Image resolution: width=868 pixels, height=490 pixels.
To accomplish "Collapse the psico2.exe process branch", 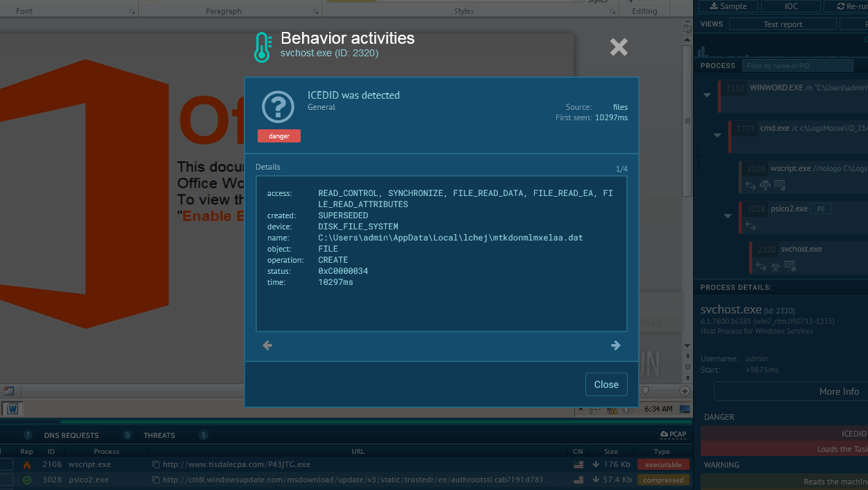I will tap(728, 215).
